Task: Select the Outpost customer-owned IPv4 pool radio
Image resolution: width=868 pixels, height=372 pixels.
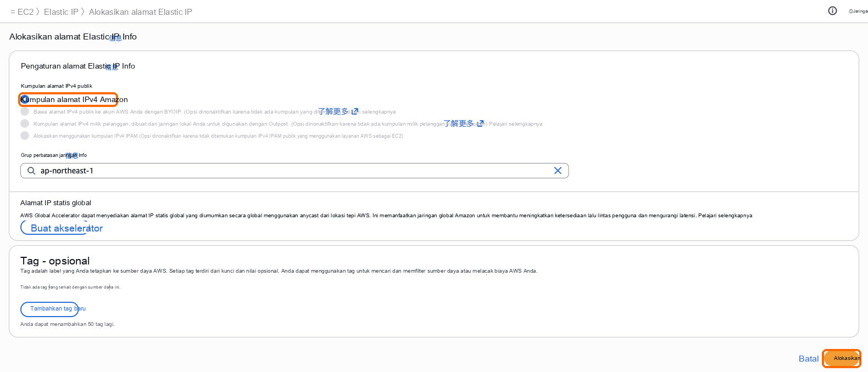Action: 25,123
